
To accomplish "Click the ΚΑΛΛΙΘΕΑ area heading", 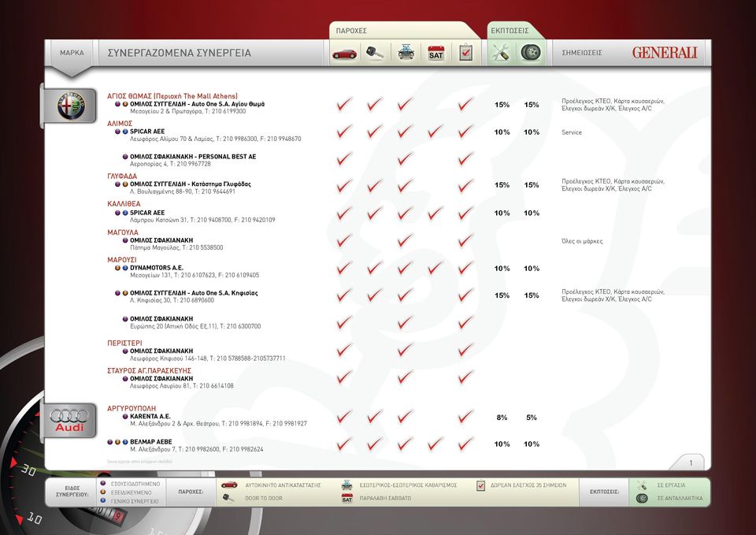I will click(124, 203).
